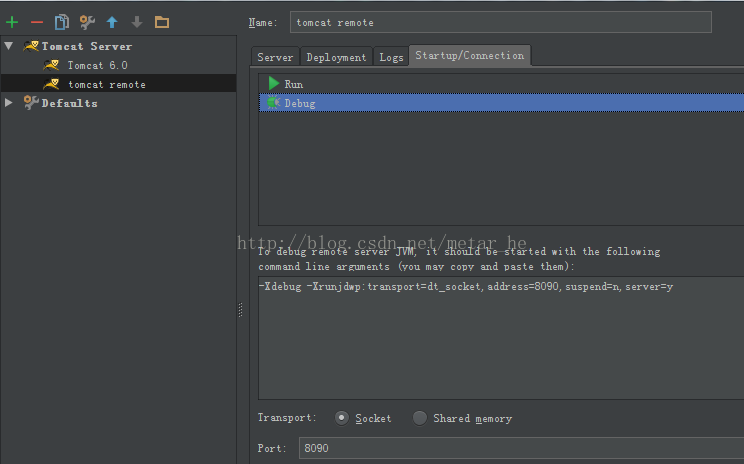Choose Socket transport radio button
Viewport: 744px width, 464px height.
click(x=342, y=418)
